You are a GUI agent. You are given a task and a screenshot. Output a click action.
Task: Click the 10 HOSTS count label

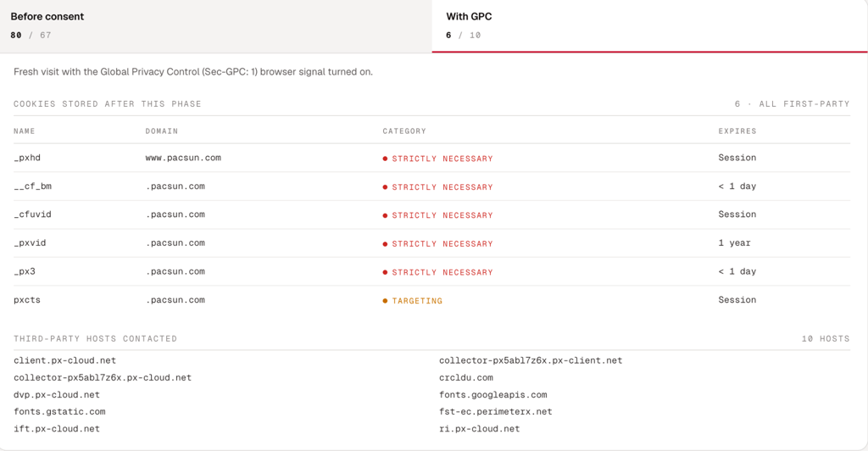(826, 338)
